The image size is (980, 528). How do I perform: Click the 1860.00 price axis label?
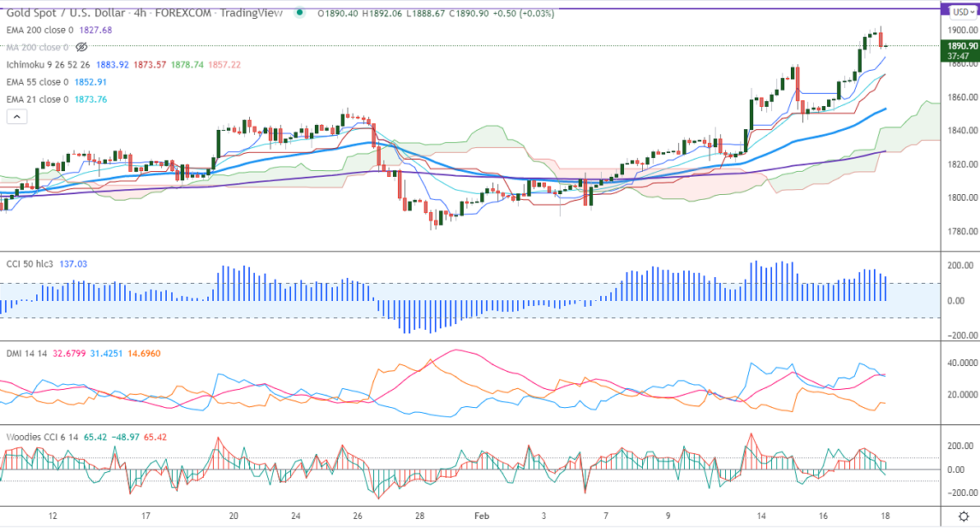962,98
